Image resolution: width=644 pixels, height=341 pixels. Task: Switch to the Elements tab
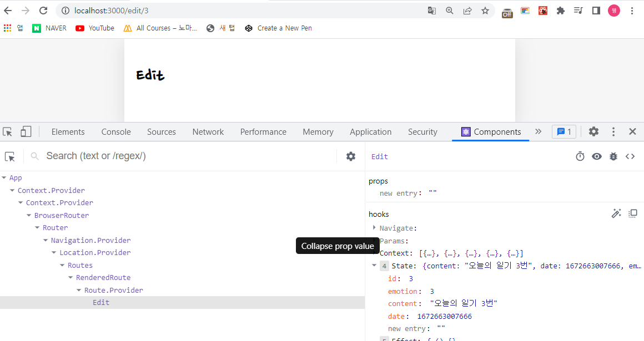68,132
